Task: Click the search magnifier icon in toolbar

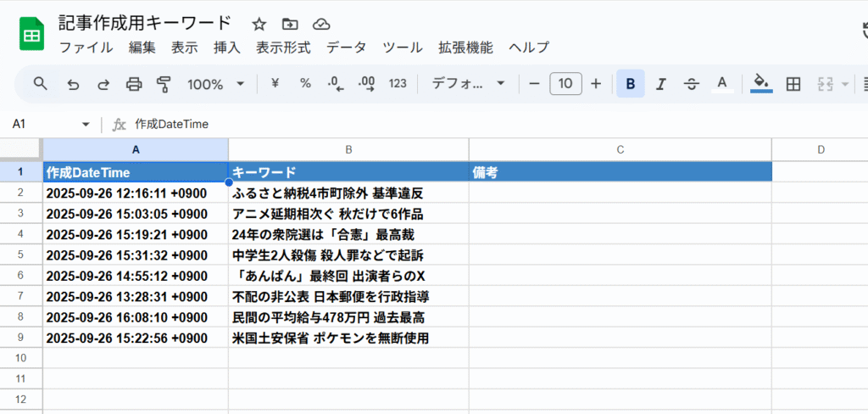Action: pos(40,83)
